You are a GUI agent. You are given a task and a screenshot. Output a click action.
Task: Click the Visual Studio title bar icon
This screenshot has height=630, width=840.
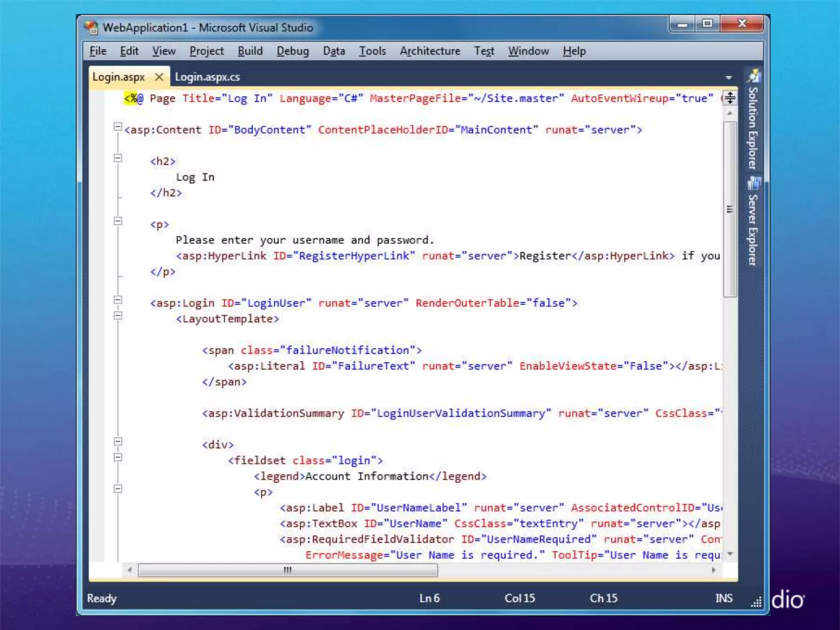coord(91,27)
